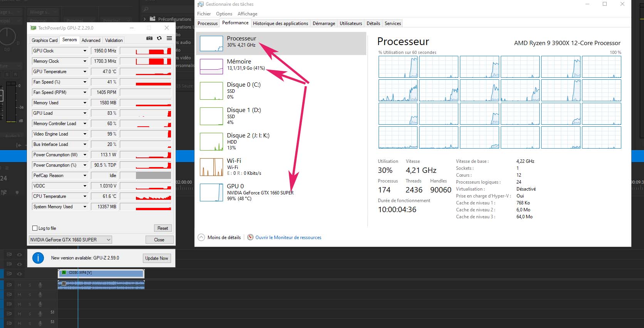This screenshot has width=644, height=328.
Task: Solo the bottom audio track in the timeline
Action: [x=30, y=323]
